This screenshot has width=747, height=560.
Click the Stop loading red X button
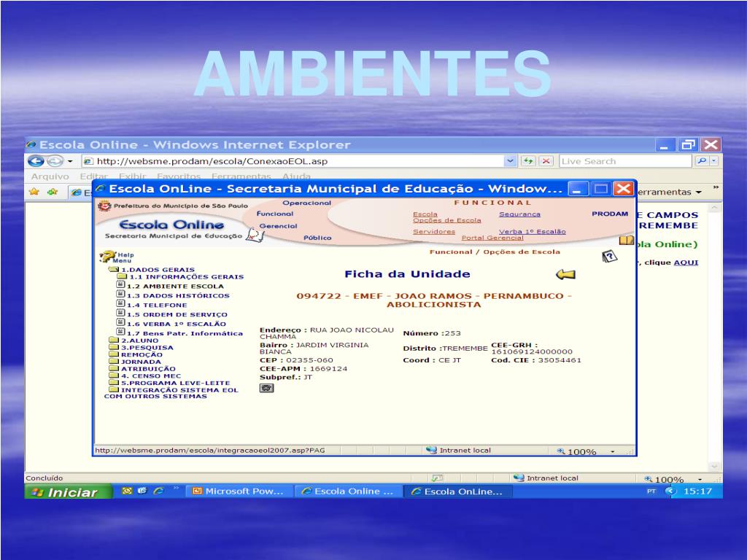point(546,161)
